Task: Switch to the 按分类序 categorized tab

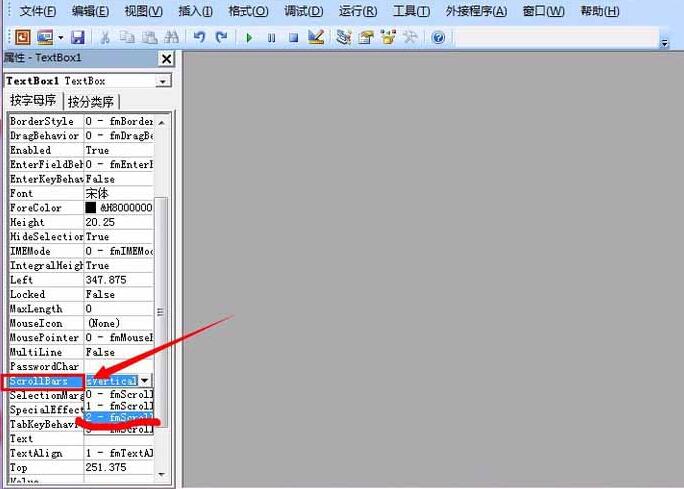Action: (91, 102)
